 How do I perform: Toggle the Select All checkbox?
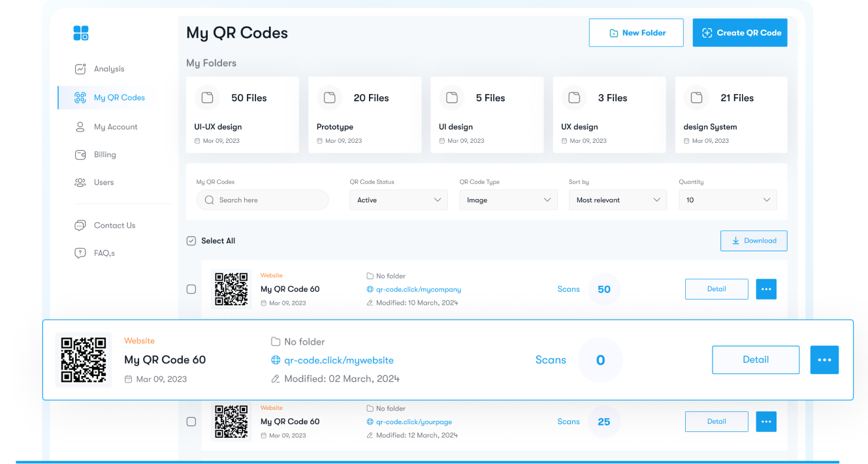pyautogui.click(x=191, y=241)
